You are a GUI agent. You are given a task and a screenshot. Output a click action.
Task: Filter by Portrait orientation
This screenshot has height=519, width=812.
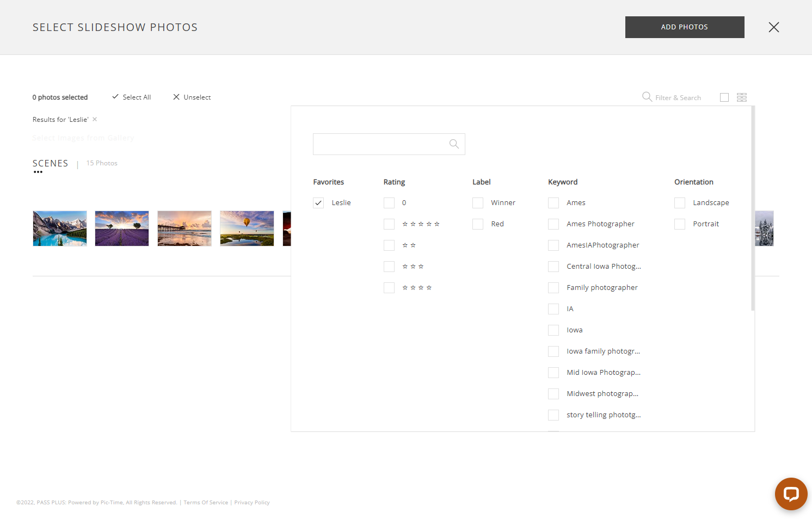click(680, 224)
